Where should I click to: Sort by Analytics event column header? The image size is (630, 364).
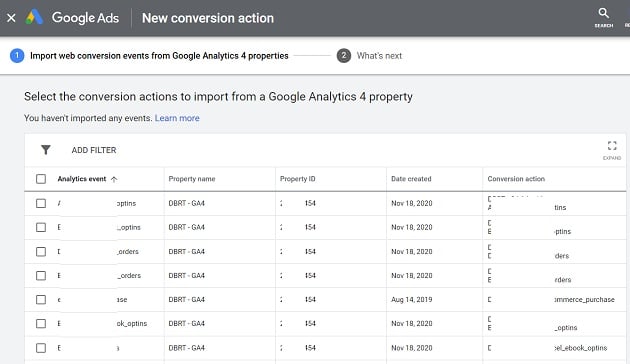(x=82, y=179)
